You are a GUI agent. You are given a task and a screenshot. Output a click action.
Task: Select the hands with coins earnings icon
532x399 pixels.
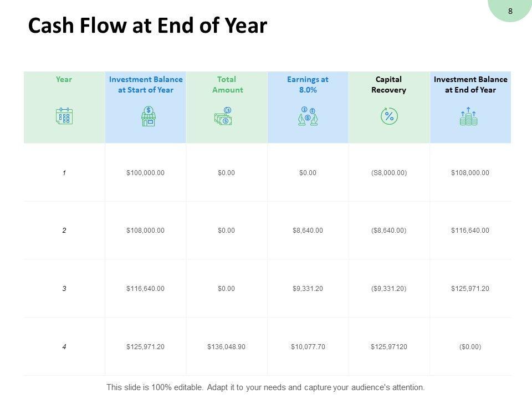[308, 116]
